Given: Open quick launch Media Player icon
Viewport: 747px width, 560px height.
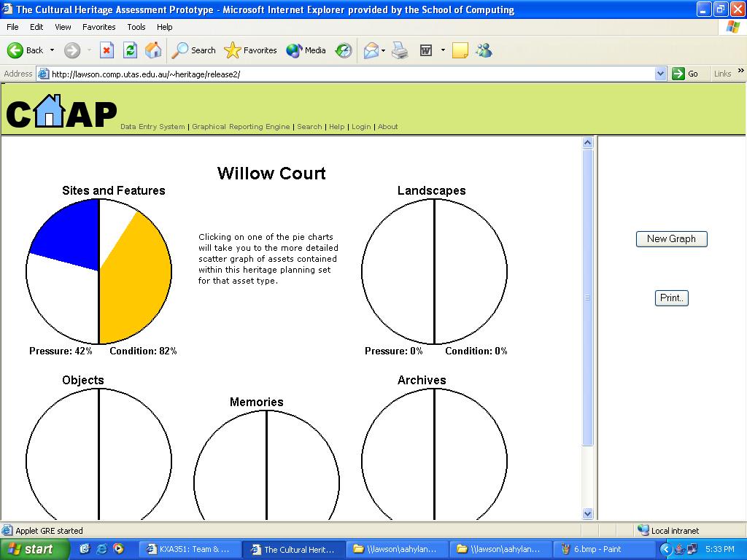Looking at the screenshot, I should click(x=118, y=549).
